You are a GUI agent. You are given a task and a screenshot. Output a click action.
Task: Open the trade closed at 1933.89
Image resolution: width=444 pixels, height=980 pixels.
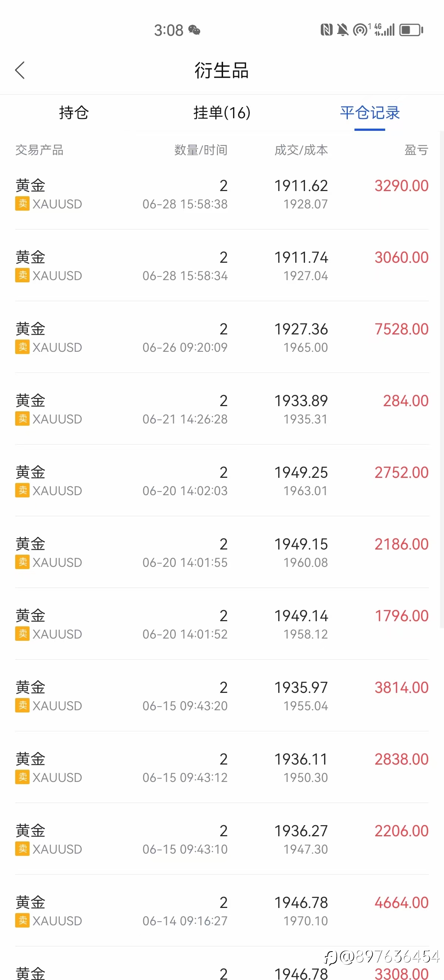(222, 409)
